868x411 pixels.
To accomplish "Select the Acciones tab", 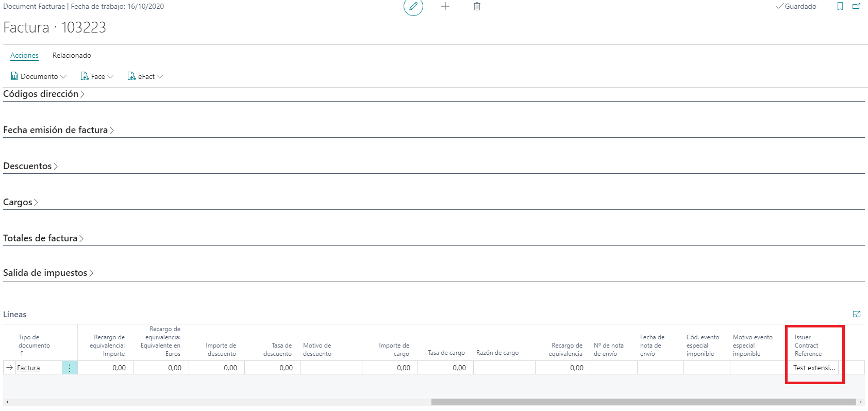I will pyautogui.click(x=24, y=55).
